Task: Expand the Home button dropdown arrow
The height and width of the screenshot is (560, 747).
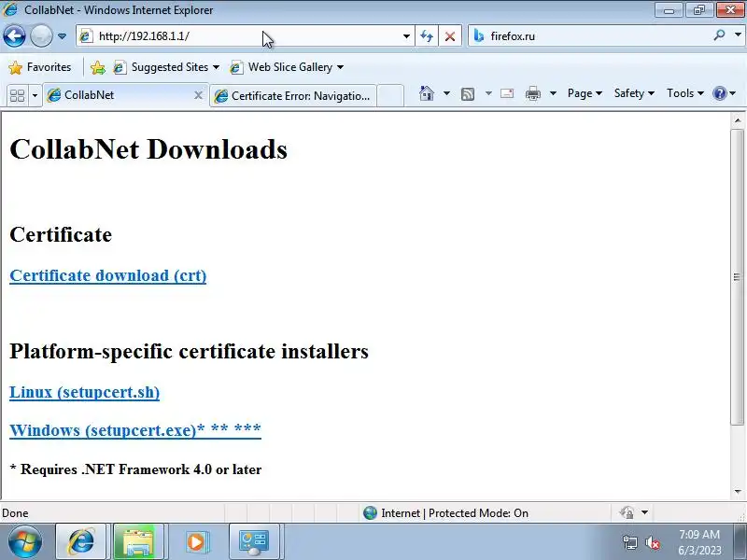Action: pyautogui.click(x=446, y=93)
